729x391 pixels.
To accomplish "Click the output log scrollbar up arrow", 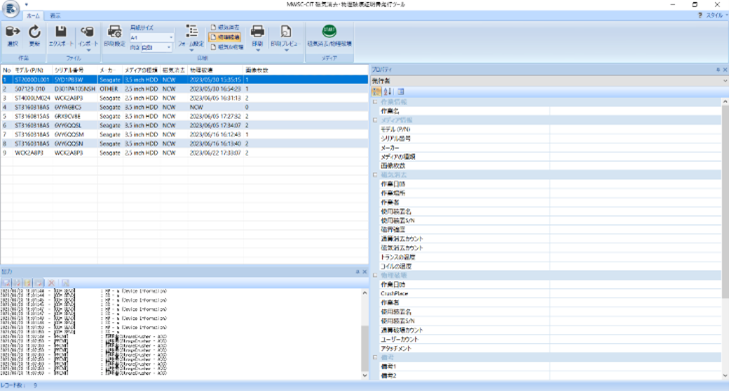I will [364, 293].
